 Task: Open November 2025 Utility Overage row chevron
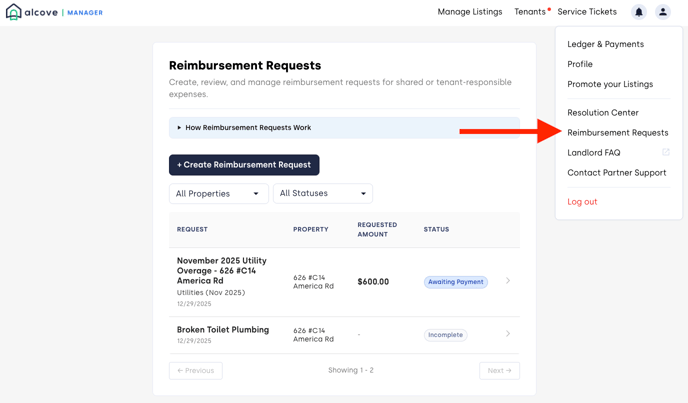pyautogui.click(x=508, y=281)
